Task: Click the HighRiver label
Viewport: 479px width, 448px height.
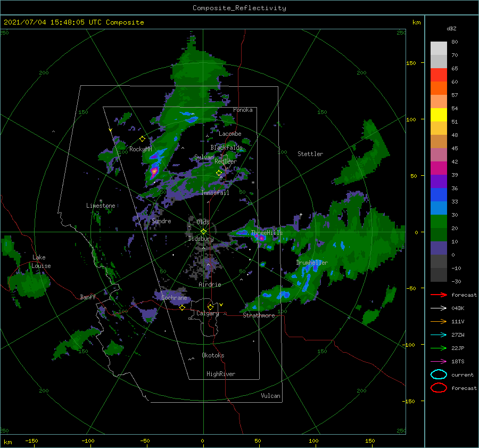Action: point(221,374)
